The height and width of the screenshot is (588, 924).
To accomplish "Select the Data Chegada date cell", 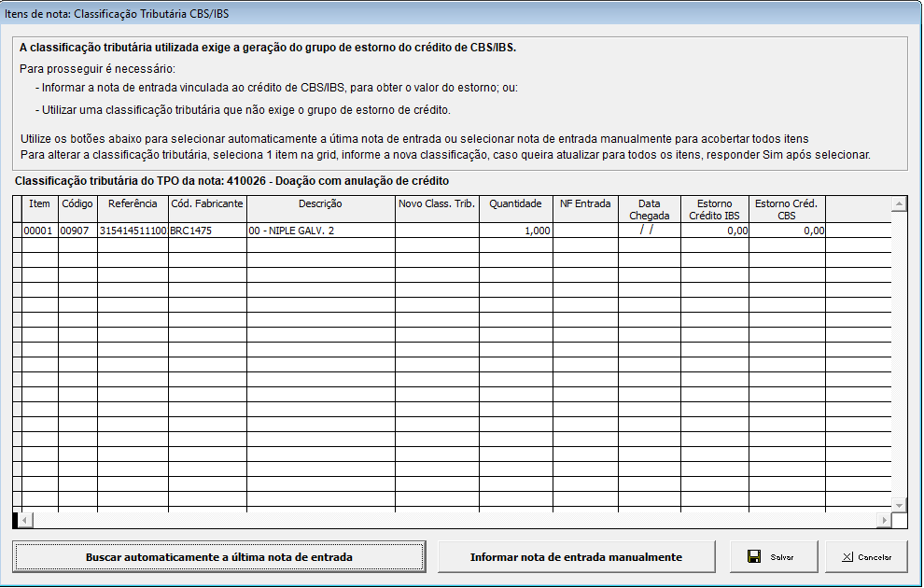I will click(x=649, y=231).
